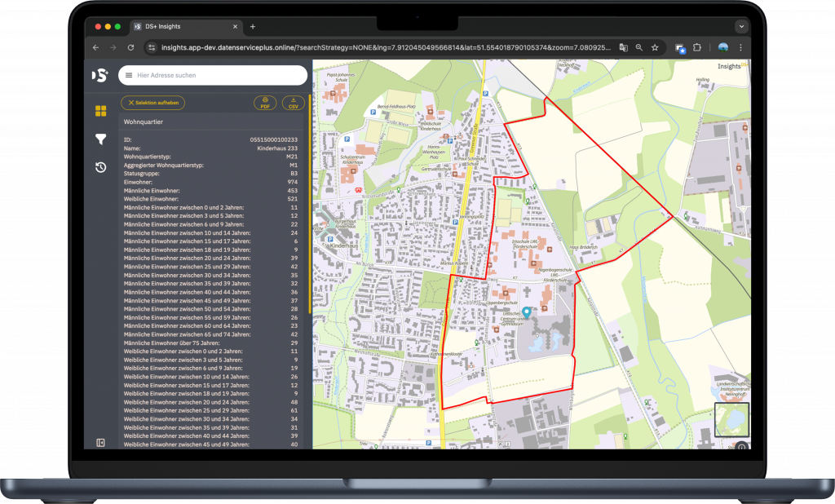Viewport: 835px width, 504px height.
Task: Bookmark this page with the star icon
Action: 655,47
